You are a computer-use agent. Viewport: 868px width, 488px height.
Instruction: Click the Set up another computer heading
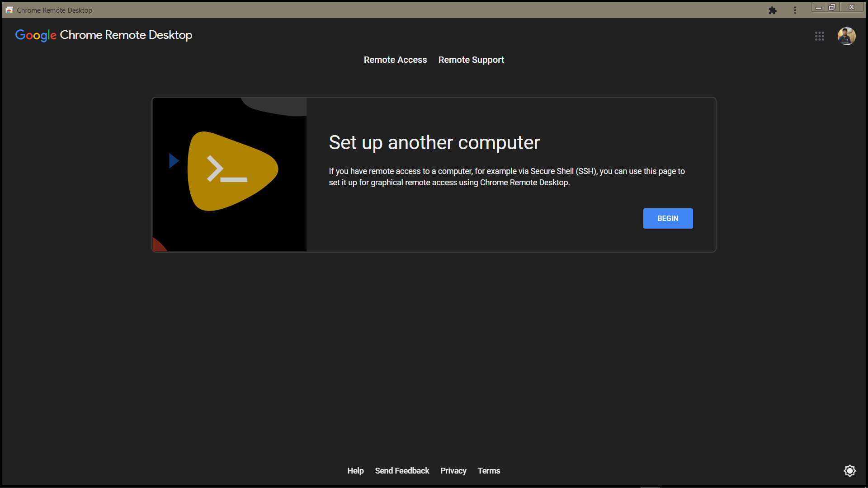434,143
